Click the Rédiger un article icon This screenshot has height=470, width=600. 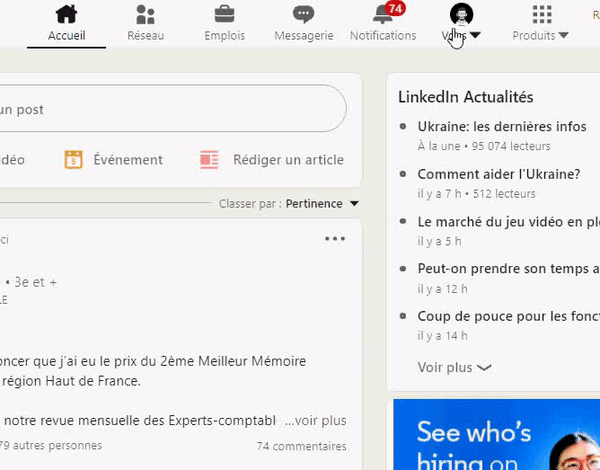pos(209,160)
